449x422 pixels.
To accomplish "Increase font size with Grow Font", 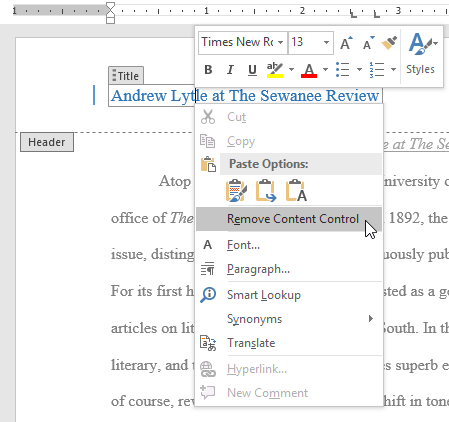I will [x=346, y=43].
